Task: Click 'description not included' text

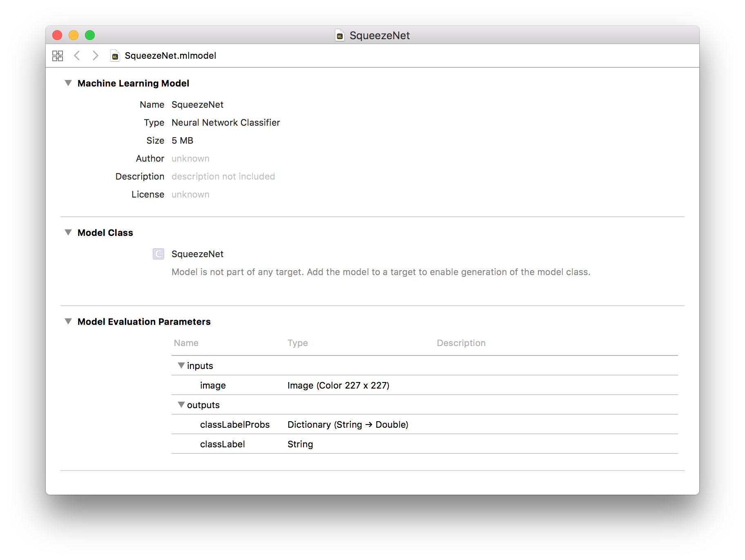Action: 223,176
